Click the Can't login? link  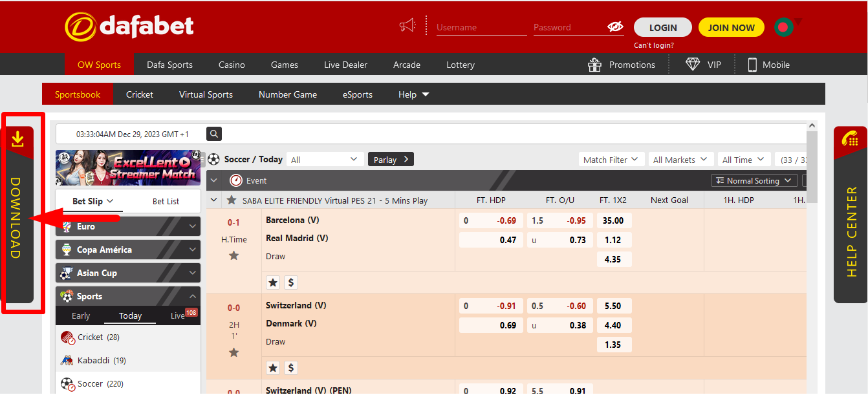click(654, 45)
